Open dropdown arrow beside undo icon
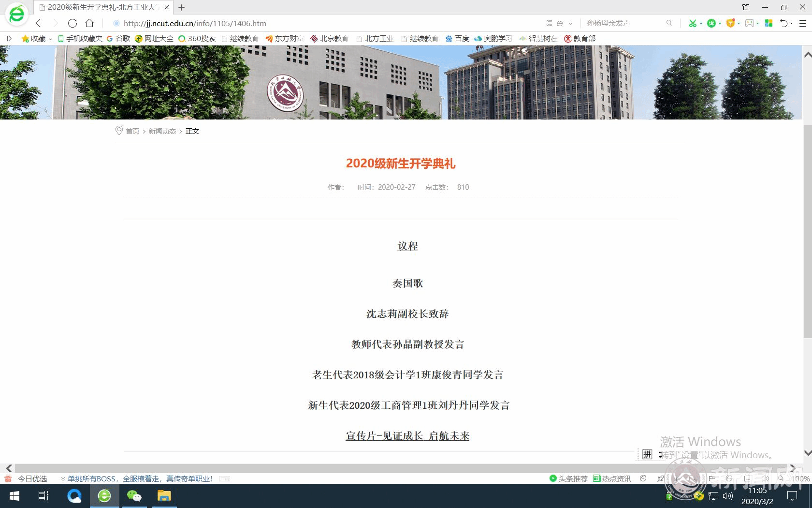This screenshot has width=812, height=508. tap(791, 23)
